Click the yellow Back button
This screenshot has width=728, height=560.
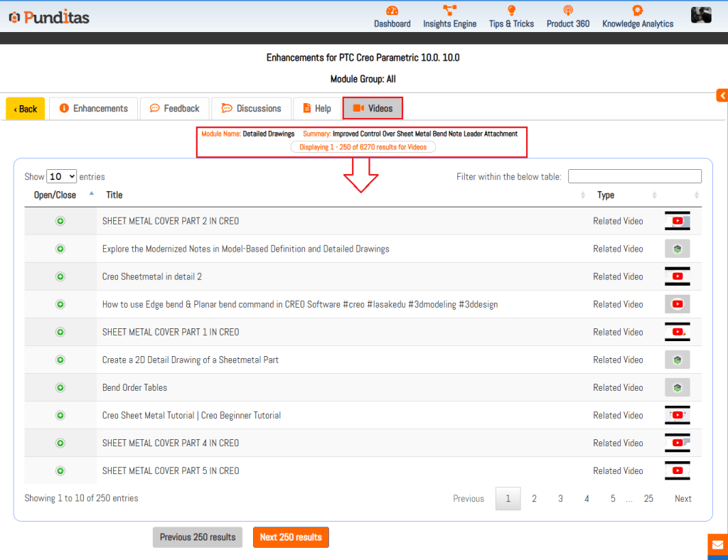pyautogui.click(x=26, y=109)
